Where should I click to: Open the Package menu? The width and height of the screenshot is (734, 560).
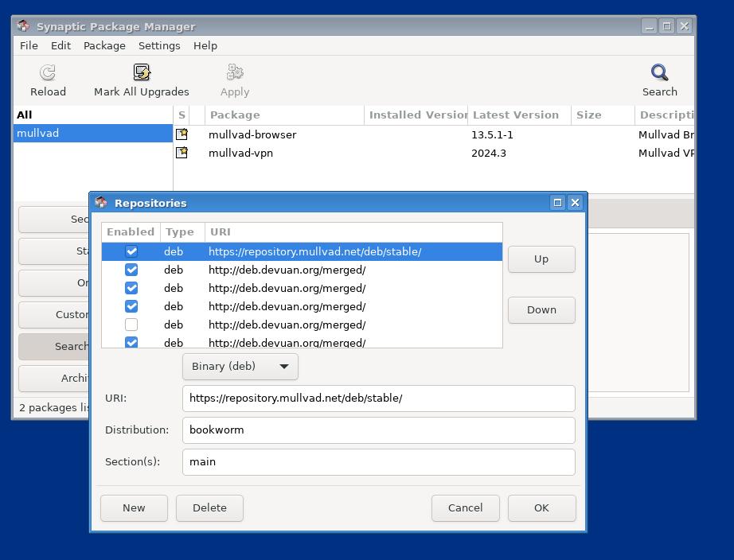pos(104,45)
